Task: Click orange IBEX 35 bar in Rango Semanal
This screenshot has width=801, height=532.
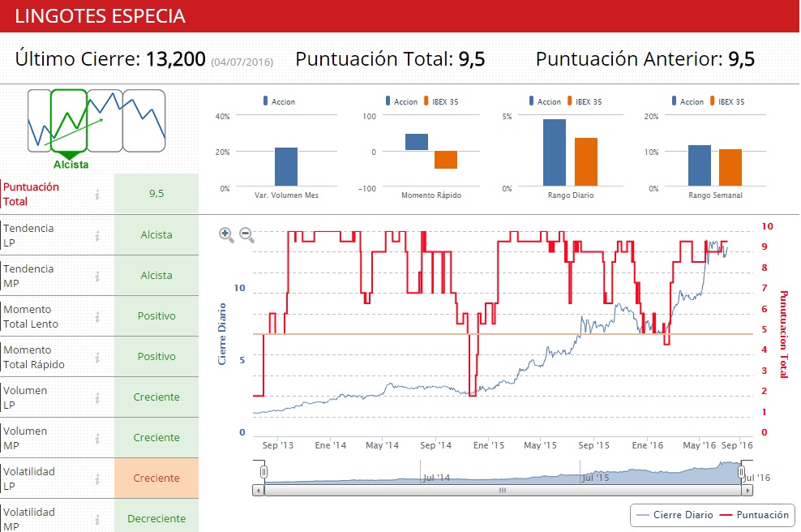Action: point(730,168)
